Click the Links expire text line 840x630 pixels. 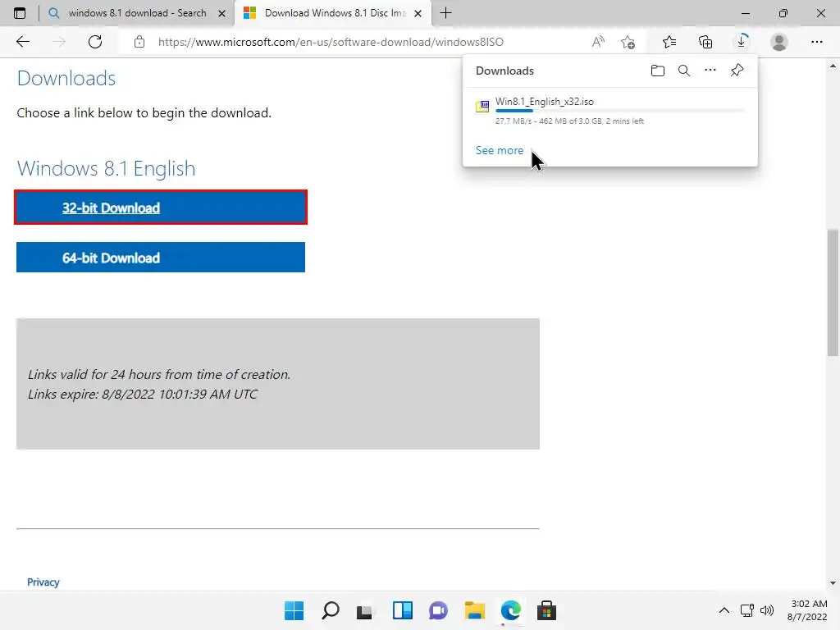click(143, 395)
